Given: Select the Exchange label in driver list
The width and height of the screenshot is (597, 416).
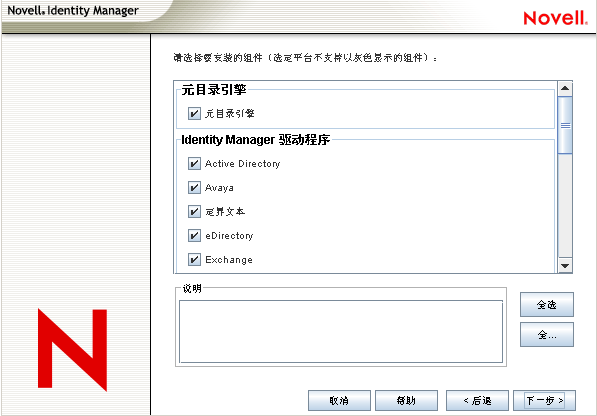Looking at the screenshot, I should [229, 260].
